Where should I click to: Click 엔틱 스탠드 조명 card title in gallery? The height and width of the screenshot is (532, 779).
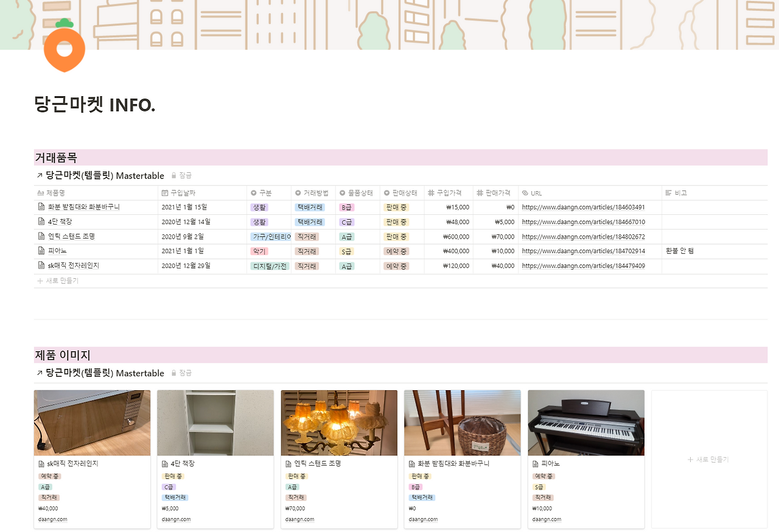(317, 464)
